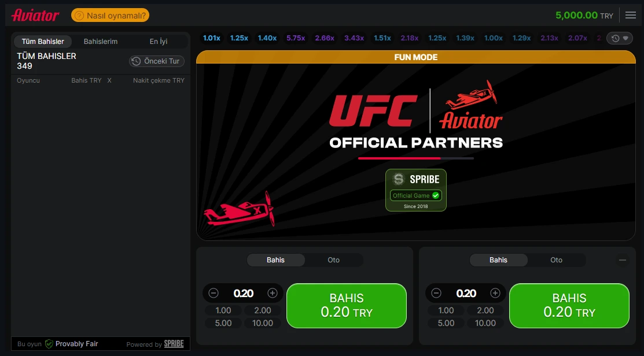
Task: Click the 1.25x multiplier after 1.01x
Action: point(239,38)
